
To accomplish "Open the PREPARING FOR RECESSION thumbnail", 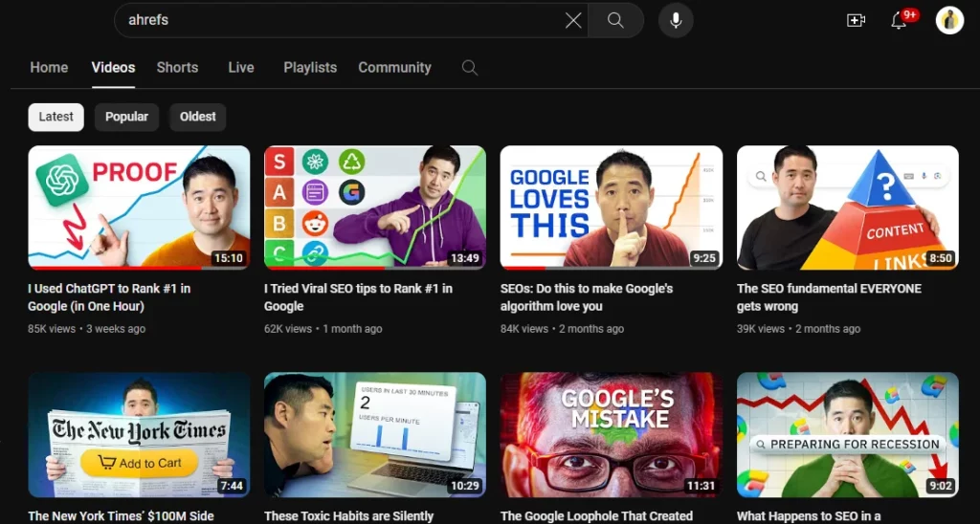I will coord(848,435).
